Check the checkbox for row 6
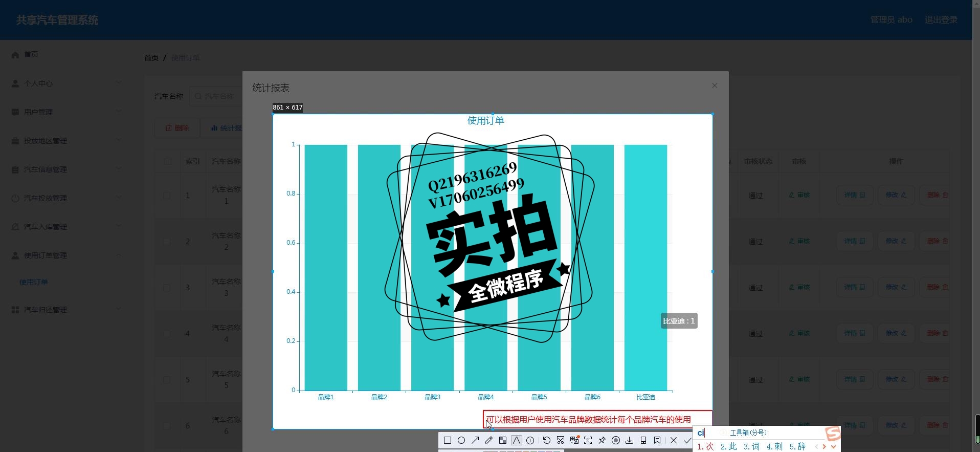 coord(167,425)
